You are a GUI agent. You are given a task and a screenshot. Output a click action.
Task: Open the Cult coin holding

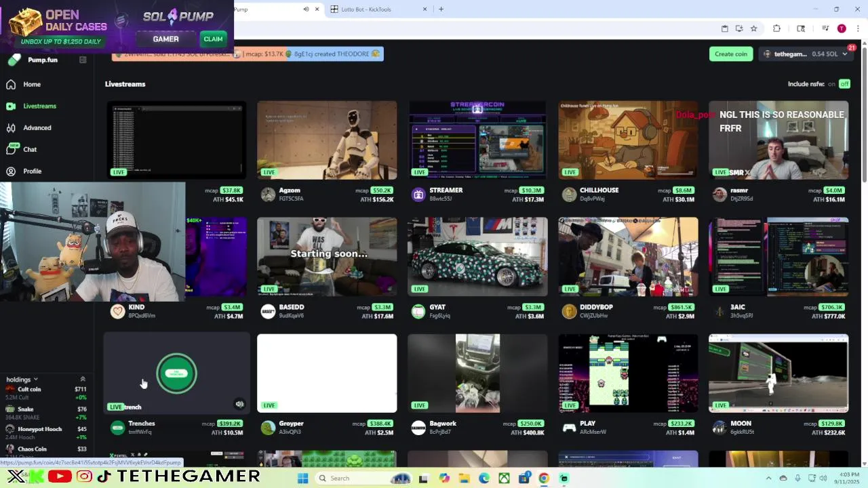(46, 393)
